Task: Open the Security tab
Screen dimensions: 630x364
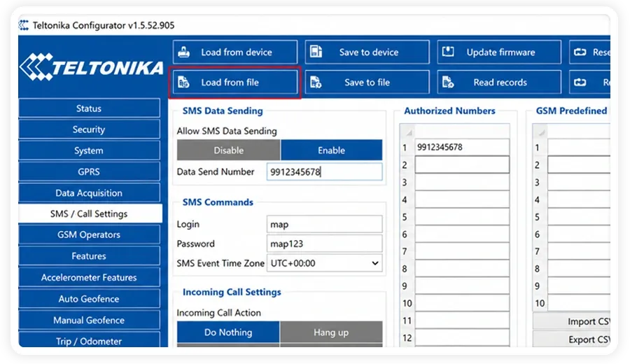Action: click(x=89, y=129)
